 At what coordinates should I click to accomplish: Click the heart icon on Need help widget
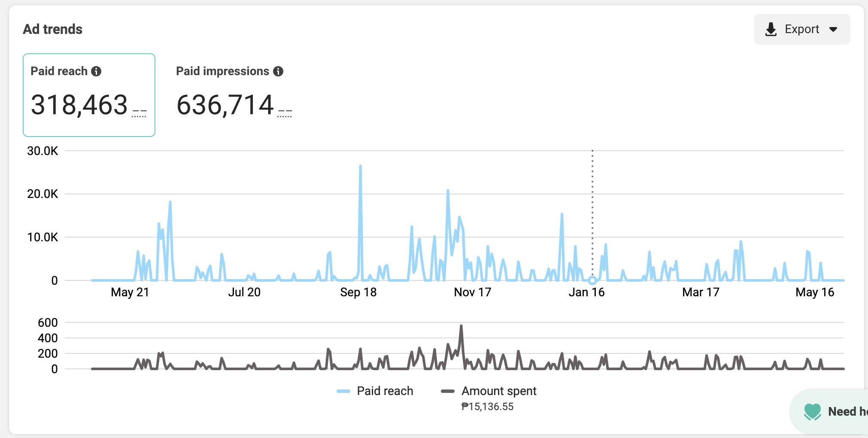coord(812,412)
